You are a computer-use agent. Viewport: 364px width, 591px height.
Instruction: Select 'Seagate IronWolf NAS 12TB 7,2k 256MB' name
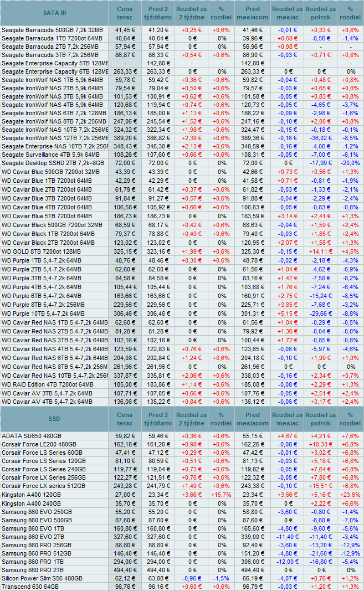[x=55, y=138]
